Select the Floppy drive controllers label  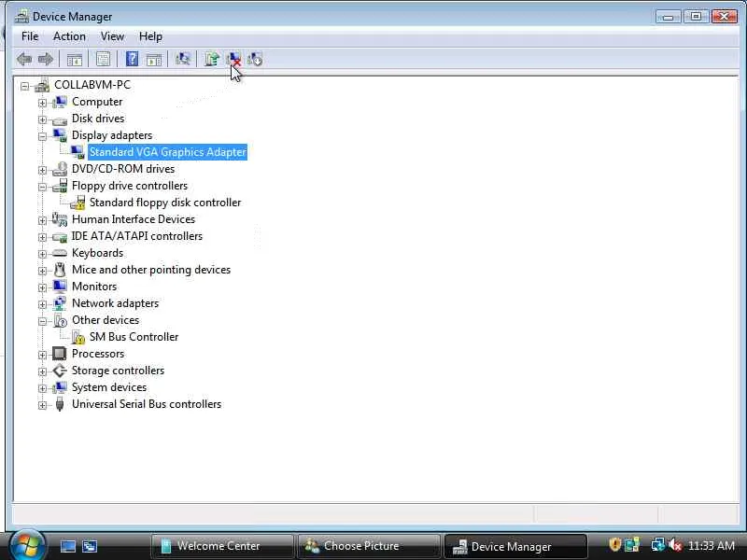pyautogui.click(x=130, y=186)
